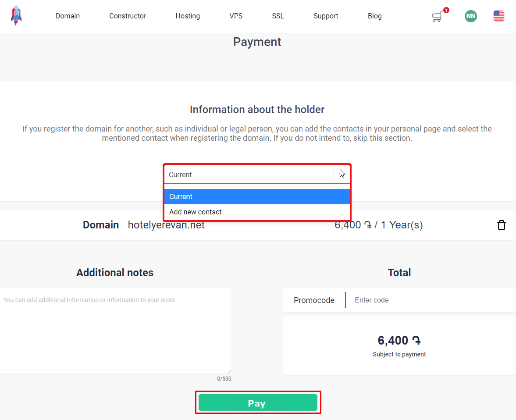The image size is (516, 420).
Task: Go to Hosting in navigation
Action: [x=188, y=16]
